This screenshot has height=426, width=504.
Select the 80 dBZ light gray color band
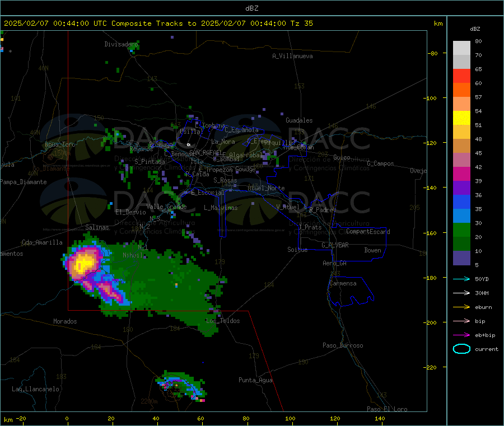tap(461, 48)
